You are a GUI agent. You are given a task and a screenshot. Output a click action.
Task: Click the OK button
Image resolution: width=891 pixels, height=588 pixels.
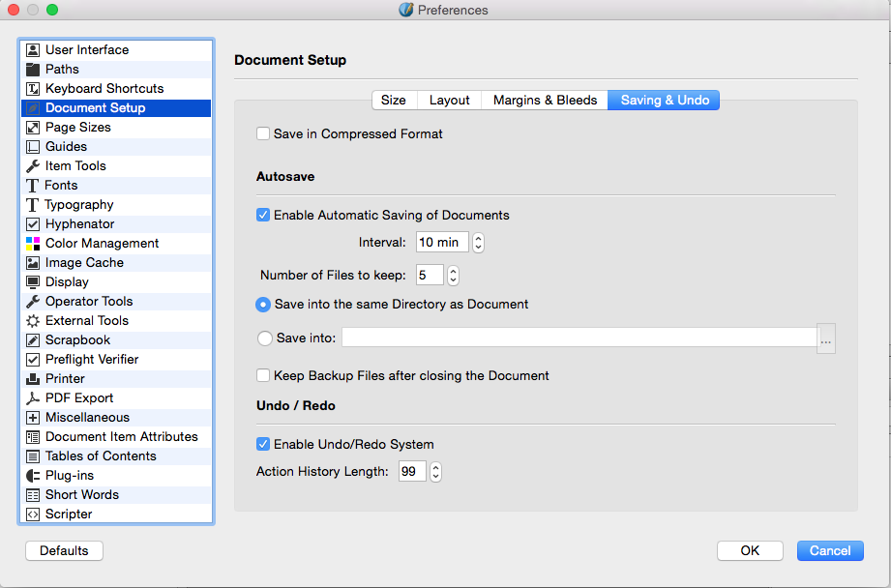click(750, 550)
